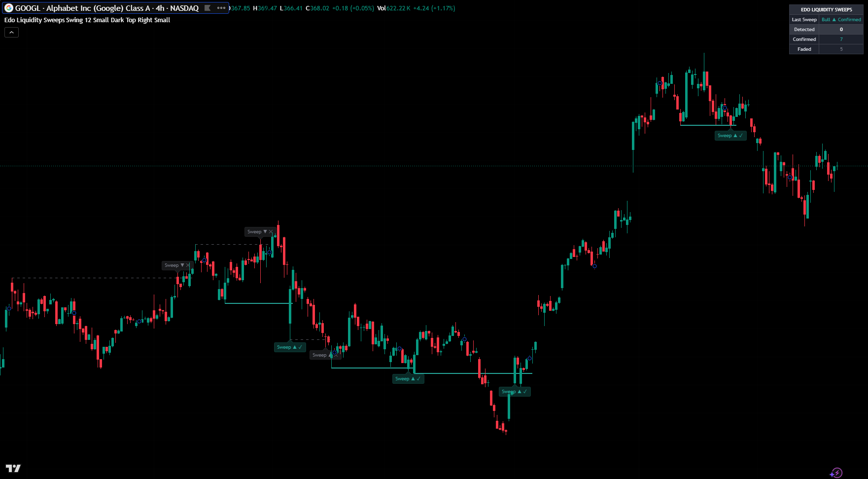Click the price change +0.18 (+0.05%)

click(x=353, y=8)
